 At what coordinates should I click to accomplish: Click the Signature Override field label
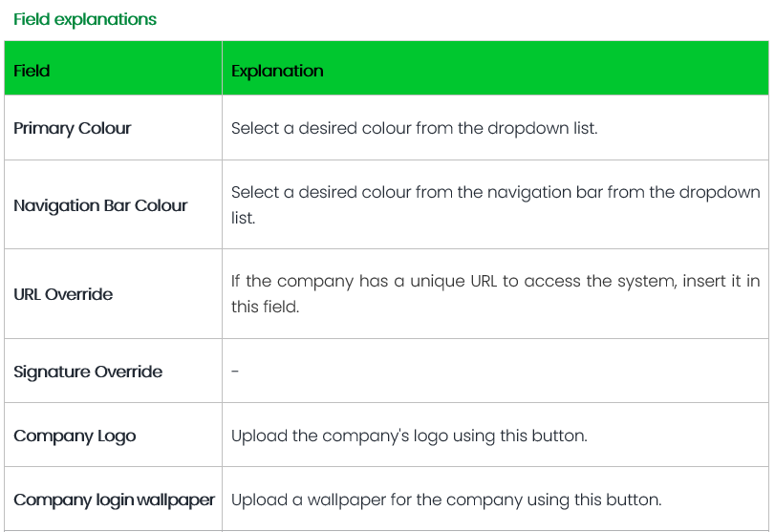tap(88, 372)
